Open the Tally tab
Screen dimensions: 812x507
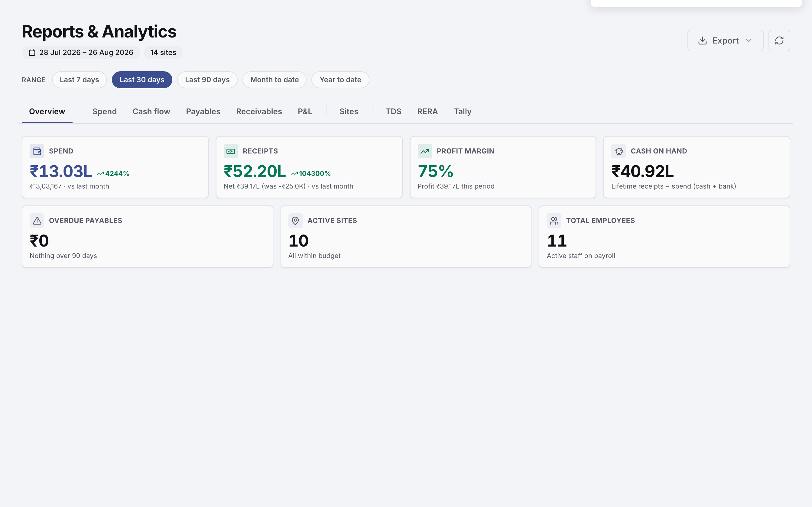point(463,112)
